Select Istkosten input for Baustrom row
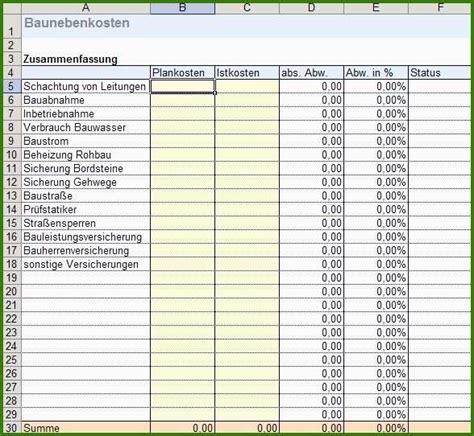Viewport: 474px width, 436px height. point(247,141)
